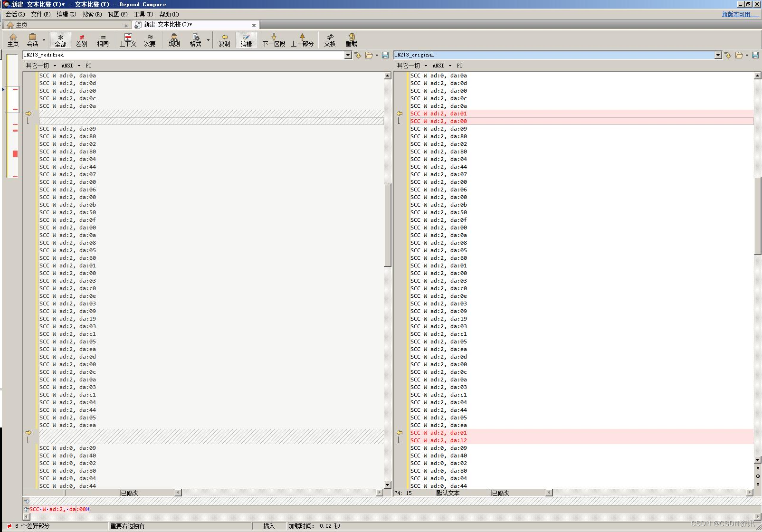Click left gutter copy arrow at first difference
The width and height of the screenshot is (762, 532).
pyautogui.click(x=29, y=114)
